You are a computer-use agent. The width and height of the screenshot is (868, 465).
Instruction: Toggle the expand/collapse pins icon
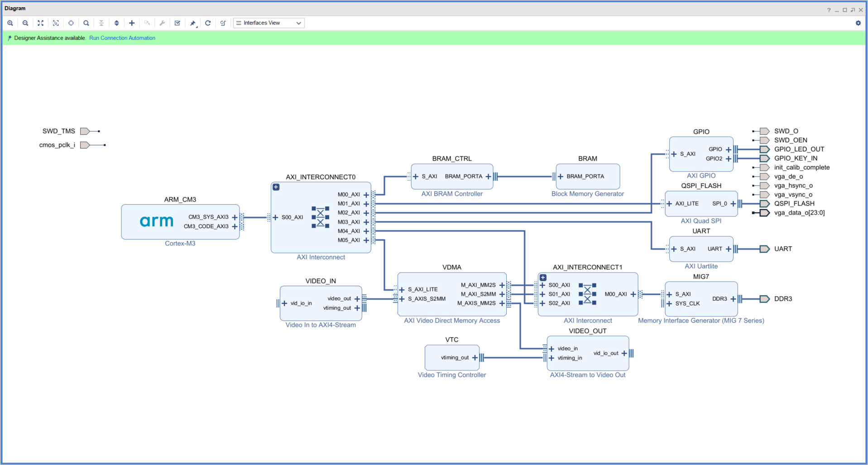coord(116,23)
